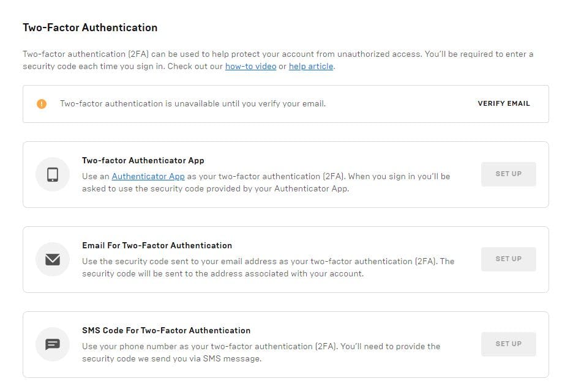Click the smartphone icon on Authenticator App card
The height and width of the screenshot is (392, 562).
point(52,174)
